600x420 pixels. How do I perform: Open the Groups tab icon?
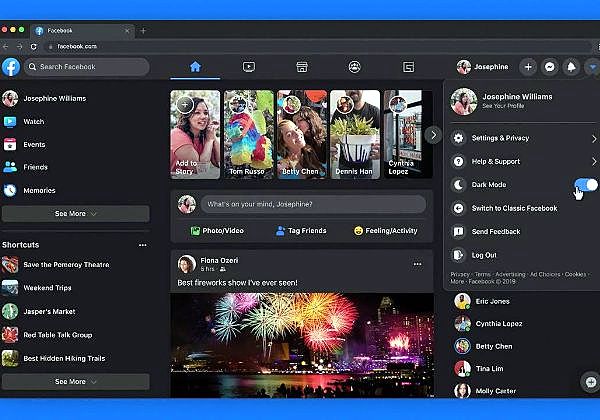(x=354, y=67)
